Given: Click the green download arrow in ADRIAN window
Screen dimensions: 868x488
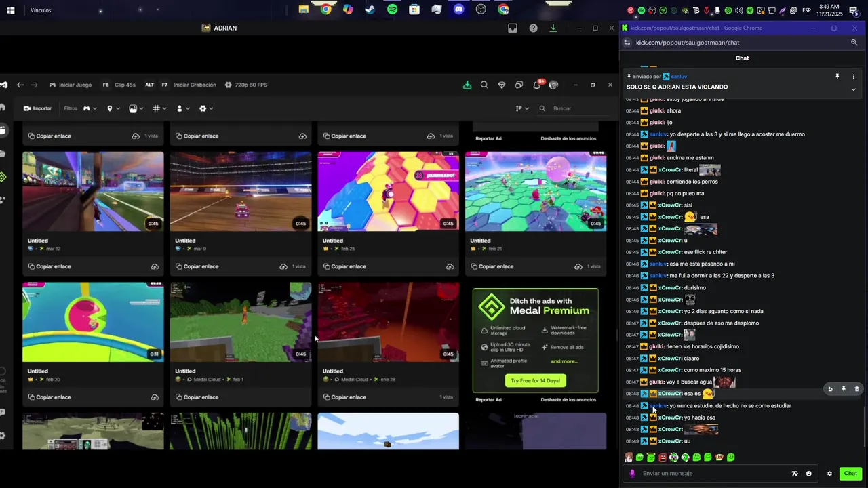Looking at the screenshot, I should click(553, 28).
